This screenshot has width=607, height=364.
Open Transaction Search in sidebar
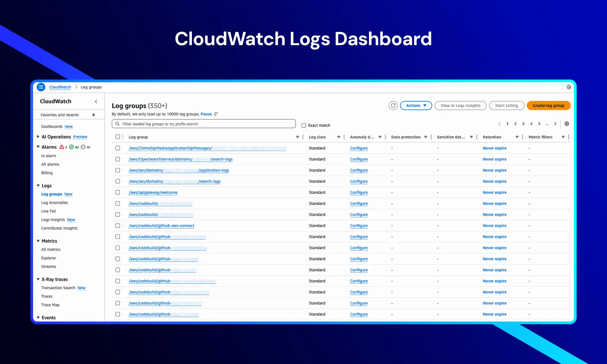[x=58, y=288]
